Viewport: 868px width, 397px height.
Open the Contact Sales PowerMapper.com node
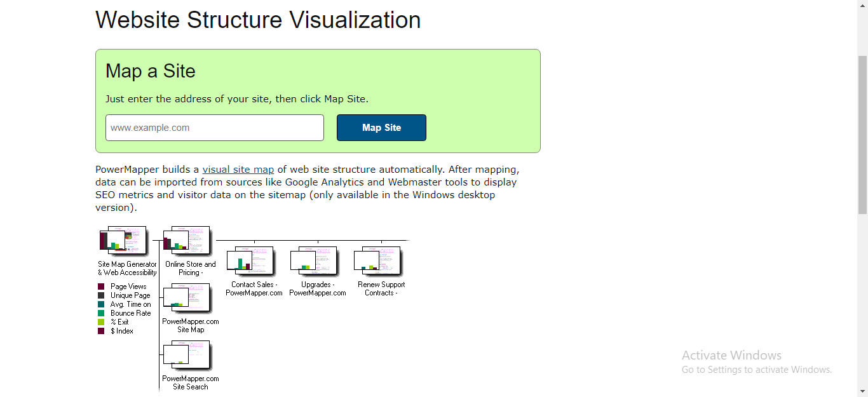251,260
